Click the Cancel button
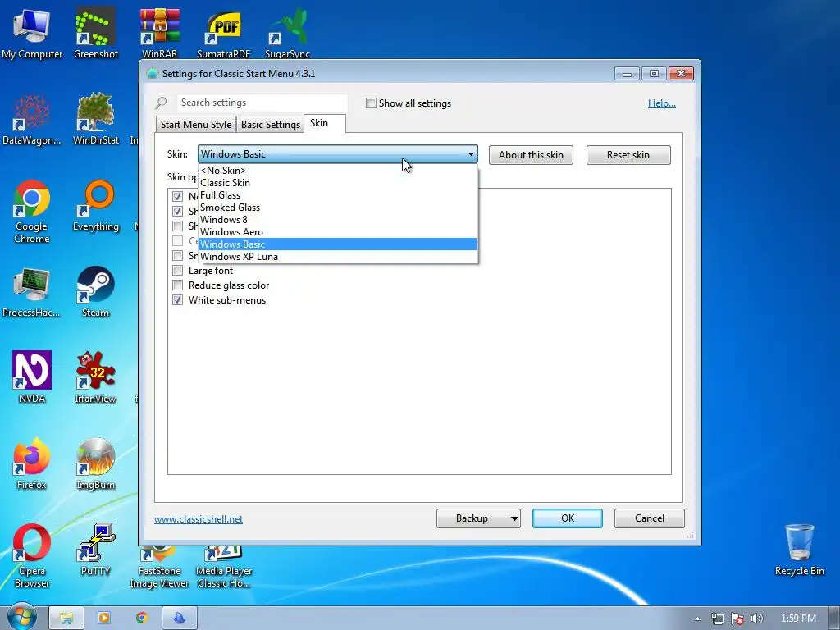This screenshot has height=630, width=840. 650,518
